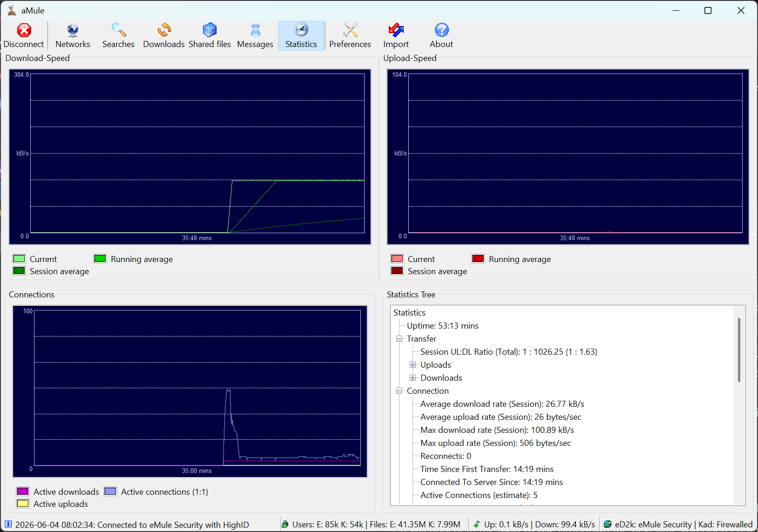
Task: Select the Statistics root tree item
Action: pyautogui.click(x=409, y=313)
